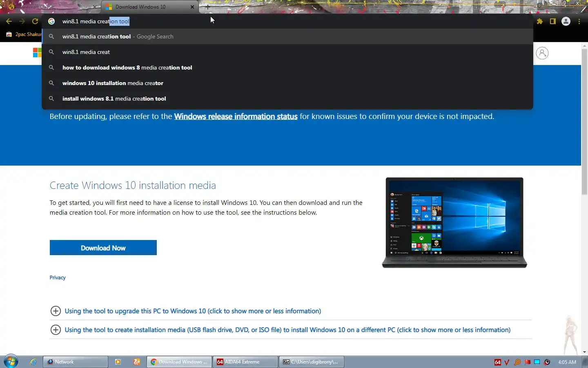Open 'Using the tool to upgrade this PC' link

[193, 311]
